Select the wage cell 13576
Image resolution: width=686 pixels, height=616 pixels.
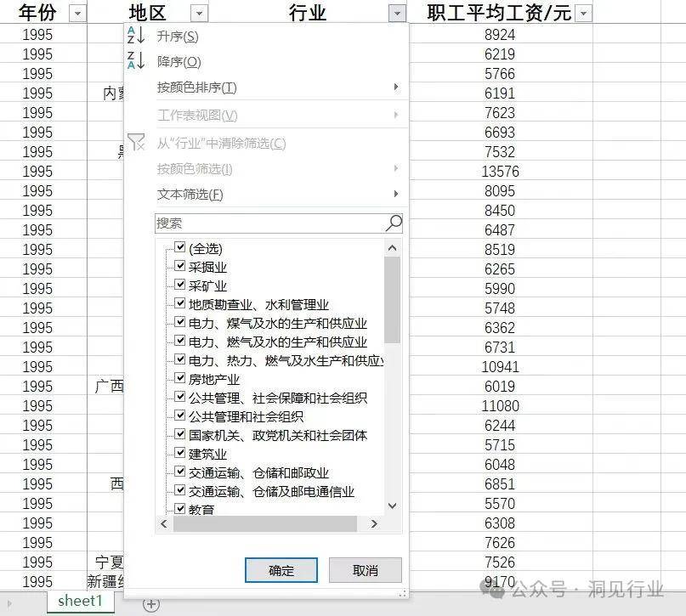tap(500, 171)
